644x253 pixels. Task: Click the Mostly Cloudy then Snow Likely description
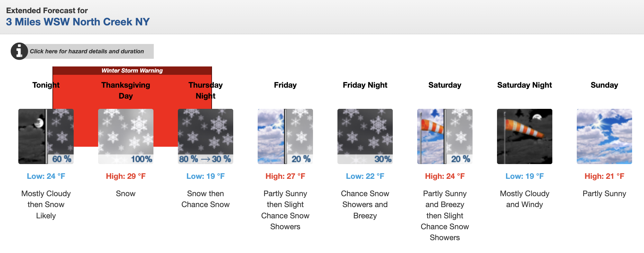(46, 205)
